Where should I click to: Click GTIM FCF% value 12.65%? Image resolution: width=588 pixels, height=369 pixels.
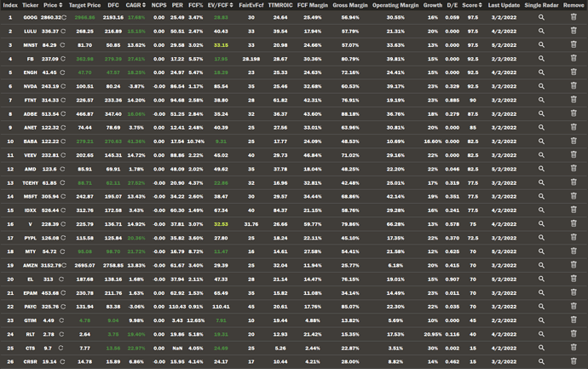[x=196, y=320]
